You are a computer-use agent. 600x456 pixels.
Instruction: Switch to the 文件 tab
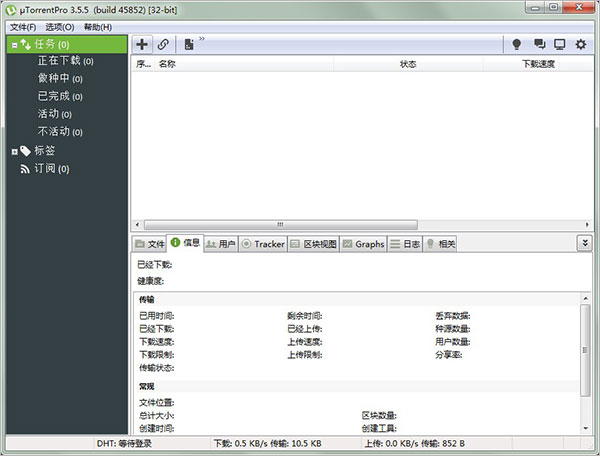(x=150, y=244)
